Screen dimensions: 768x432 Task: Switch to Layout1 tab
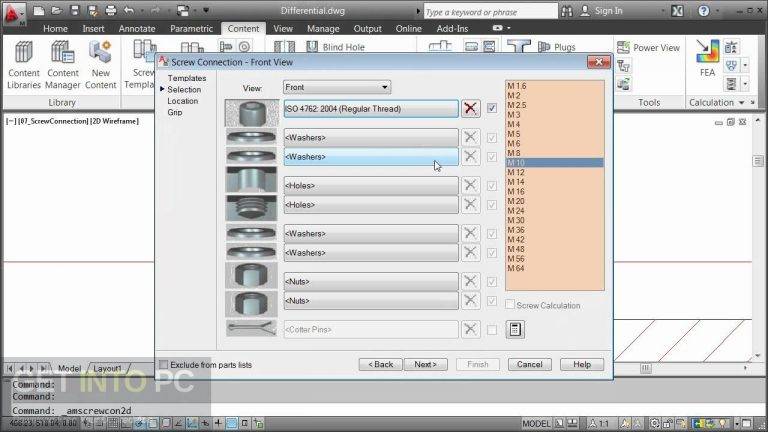pos(107,368)
